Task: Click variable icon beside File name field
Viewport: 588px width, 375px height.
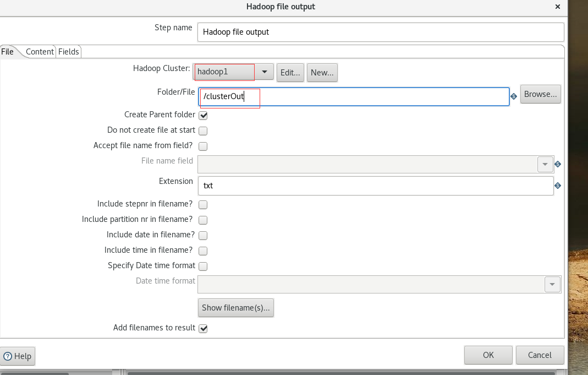Action: 558,164
